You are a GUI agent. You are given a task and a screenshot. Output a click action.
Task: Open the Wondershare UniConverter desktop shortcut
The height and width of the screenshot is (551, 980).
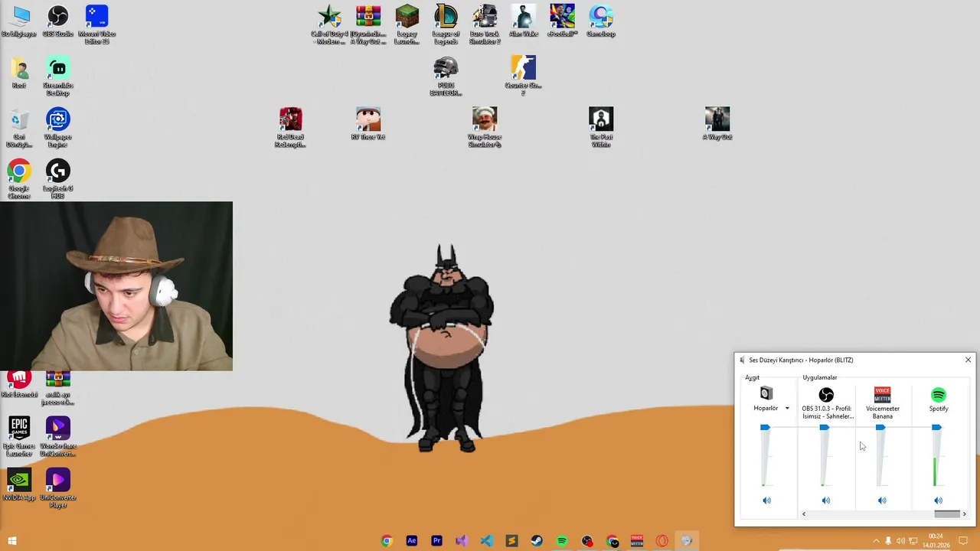click(x=57, y=436)
